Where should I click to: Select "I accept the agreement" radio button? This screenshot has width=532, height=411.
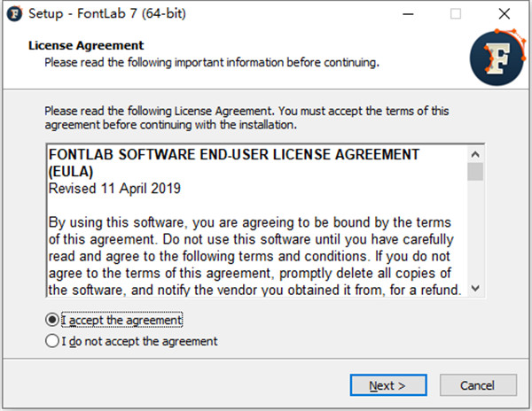[51, 320]
